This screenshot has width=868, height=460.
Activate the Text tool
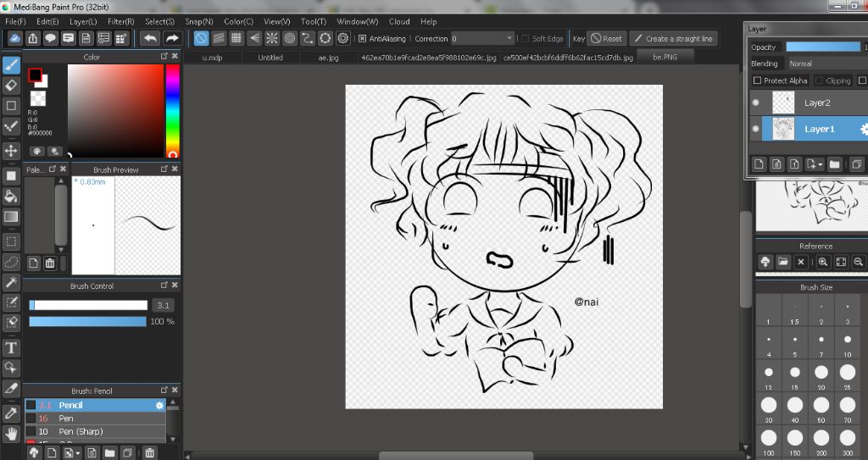point(11,347)
